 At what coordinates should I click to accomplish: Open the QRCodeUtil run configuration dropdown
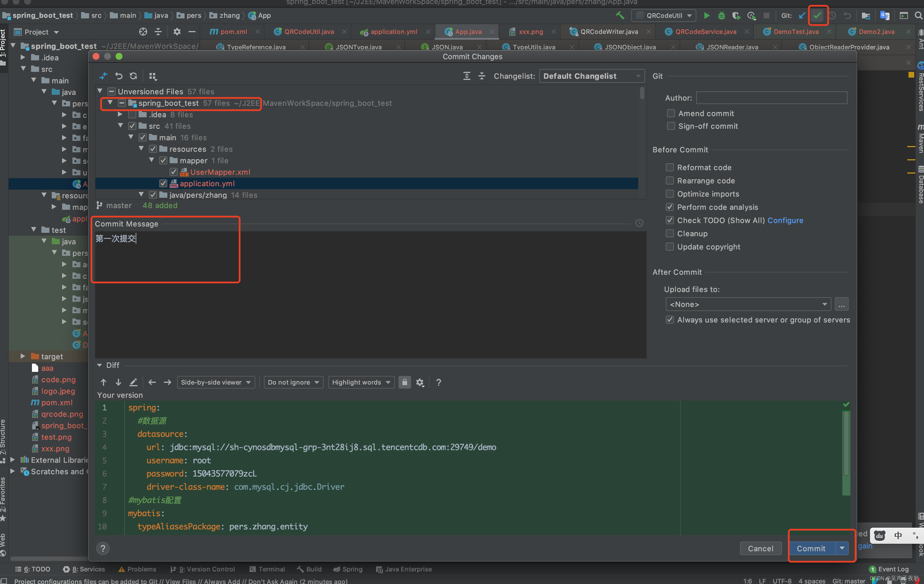664,16
